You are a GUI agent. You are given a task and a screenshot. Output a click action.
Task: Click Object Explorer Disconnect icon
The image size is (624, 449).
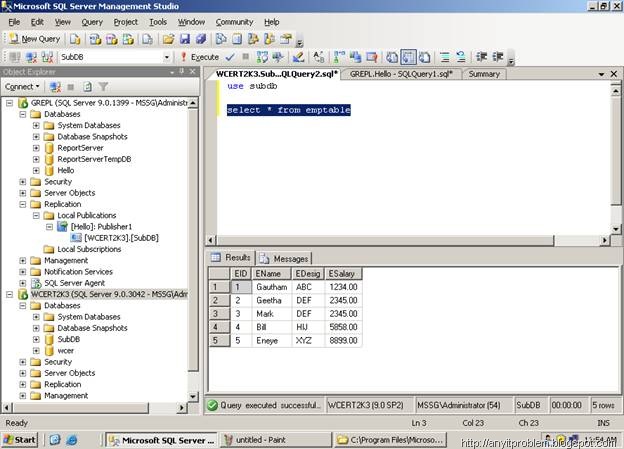pyautogui.click(x=55, y=86)
